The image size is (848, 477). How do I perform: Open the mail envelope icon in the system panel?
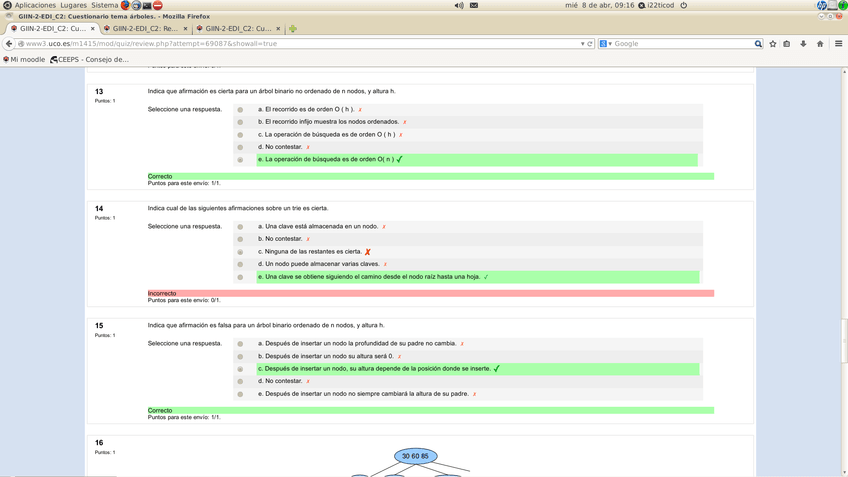click(474, 5)
